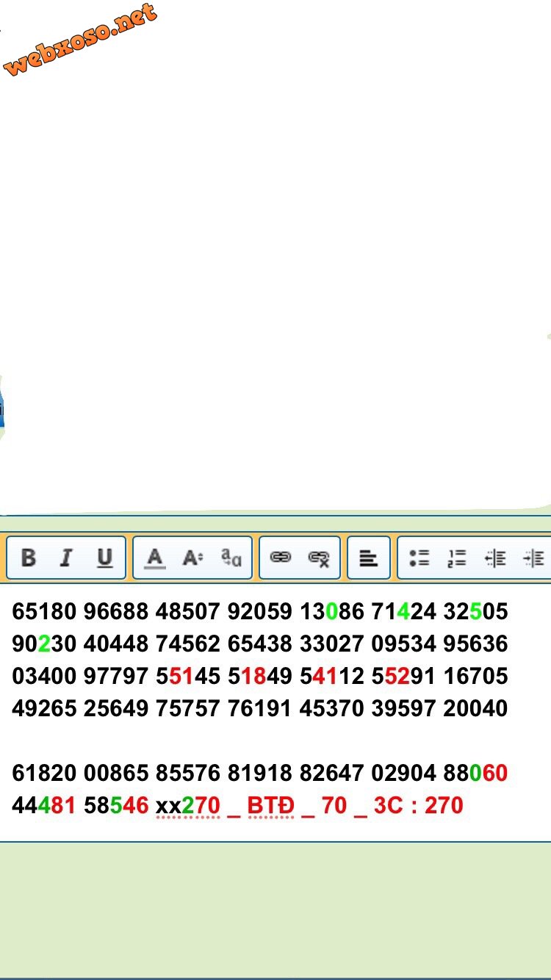Click the number 33027

click(332, 644)
